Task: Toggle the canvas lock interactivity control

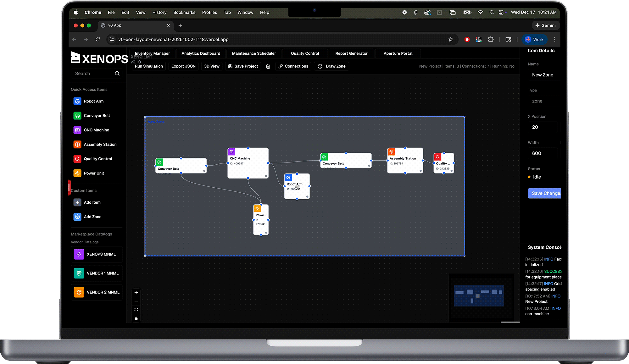Action: pos(136,318)
